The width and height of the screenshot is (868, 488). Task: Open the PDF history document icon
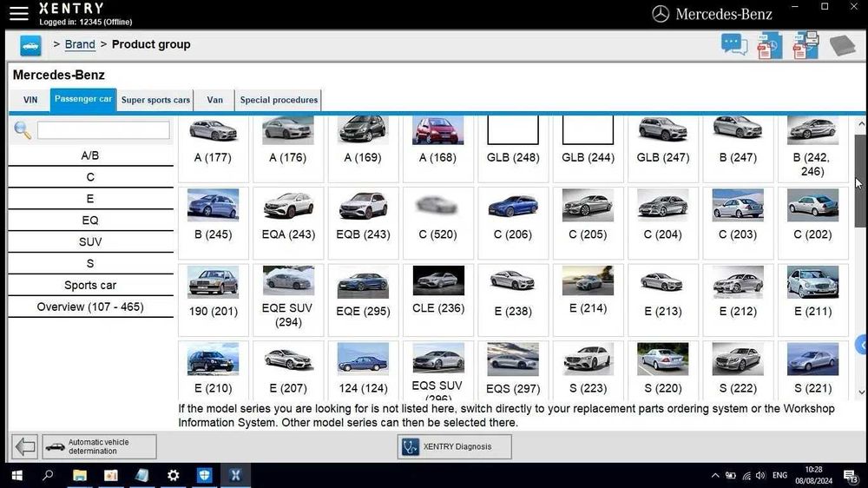(x=769, y=45)
